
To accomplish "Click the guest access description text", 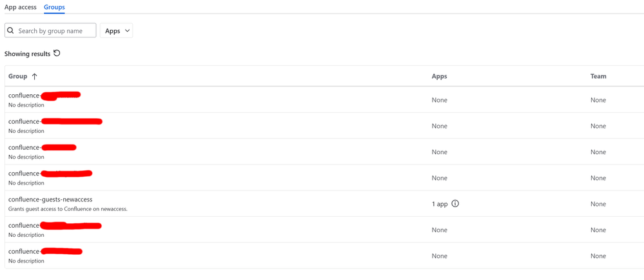I will tap(68, 209).
